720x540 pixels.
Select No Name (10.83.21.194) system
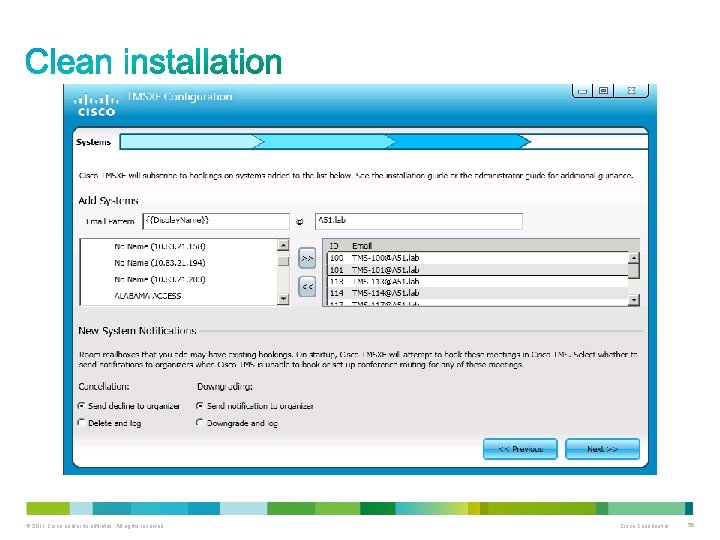point(160,263)
